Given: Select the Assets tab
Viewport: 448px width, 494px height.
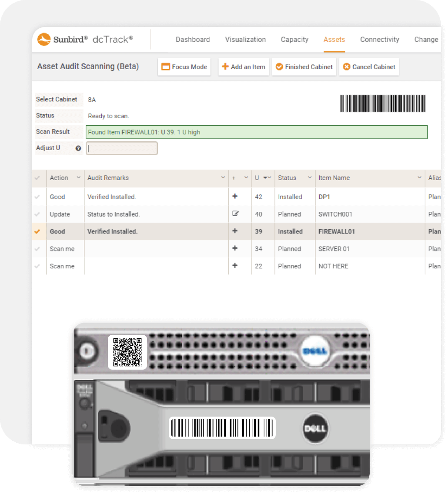Looking at the screenshot, I should [334, 40].
